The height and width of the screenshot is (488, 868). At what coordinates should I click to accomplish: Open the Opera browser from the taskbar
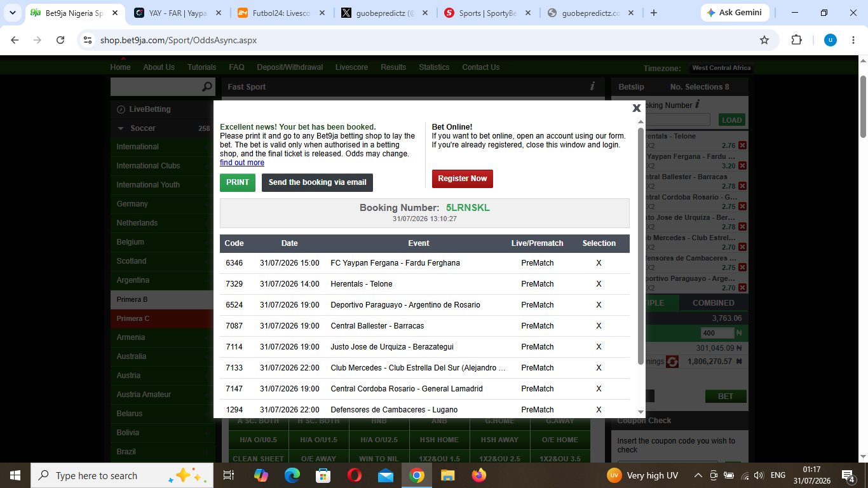355,475
